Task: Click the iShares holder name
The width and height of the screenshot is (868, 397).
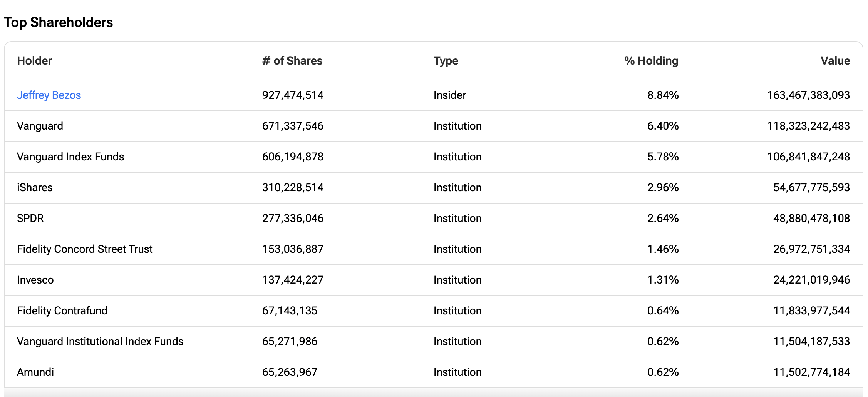Action: point(35,187)
